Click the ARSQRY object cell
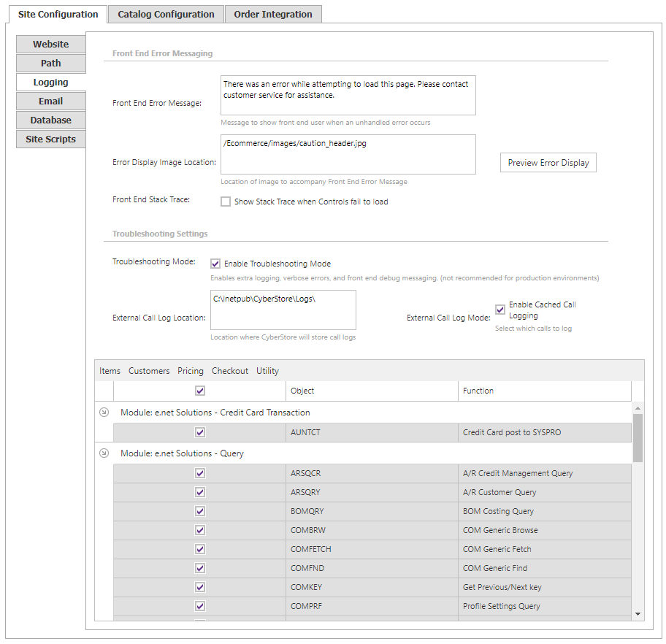666x644 pixels. coord(372,492)
